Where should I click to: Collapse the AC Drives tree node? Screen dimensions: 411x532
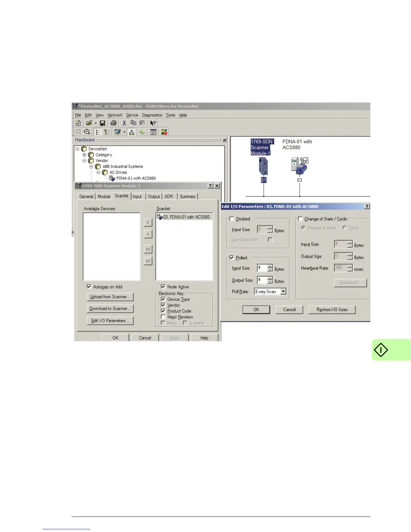98,172
